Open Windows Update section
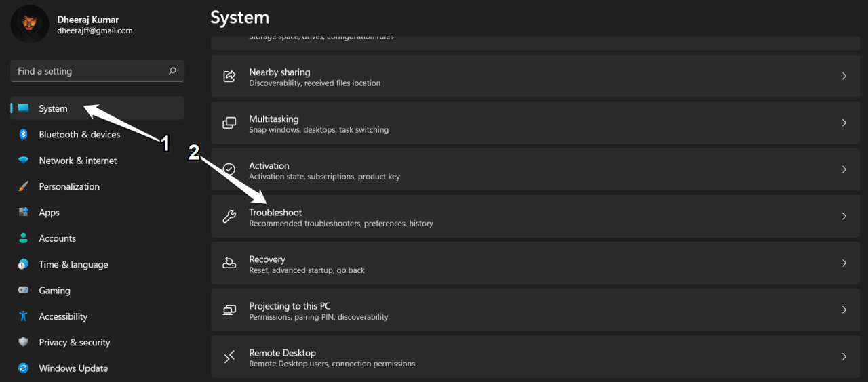Screen dimensions: 868x382 point(73,368)
